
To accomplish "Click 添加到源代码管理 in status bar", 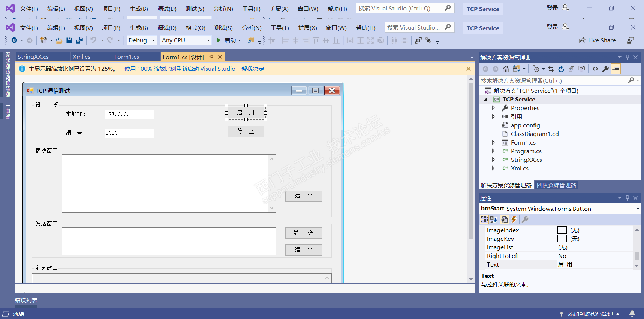I will tap(590, 314).
